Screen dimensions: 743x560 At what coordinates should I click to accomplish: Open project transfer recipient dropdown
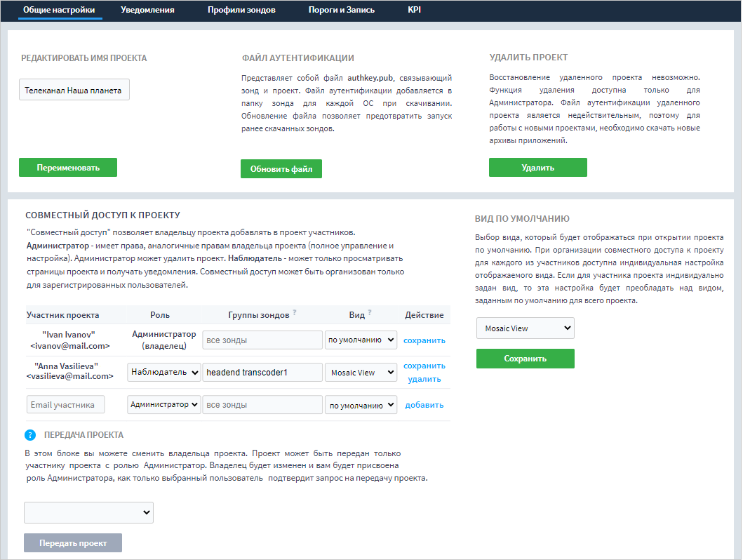88,513
